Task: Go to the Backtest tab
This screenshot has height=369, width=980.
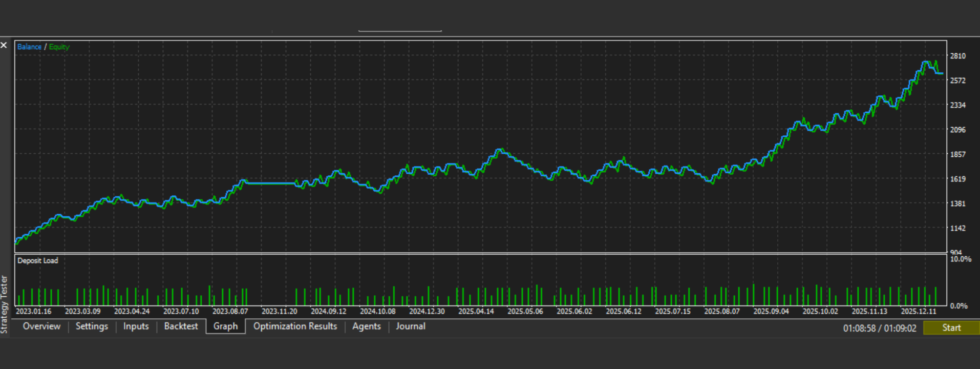Action: 181,326
